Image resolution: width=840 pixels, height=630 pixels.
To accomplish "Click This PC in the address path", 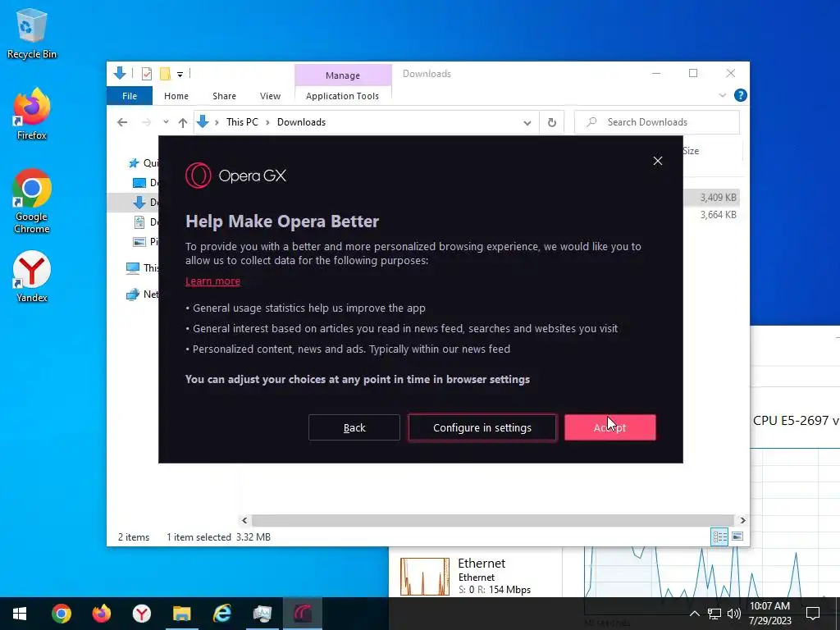I will [242, 122].
